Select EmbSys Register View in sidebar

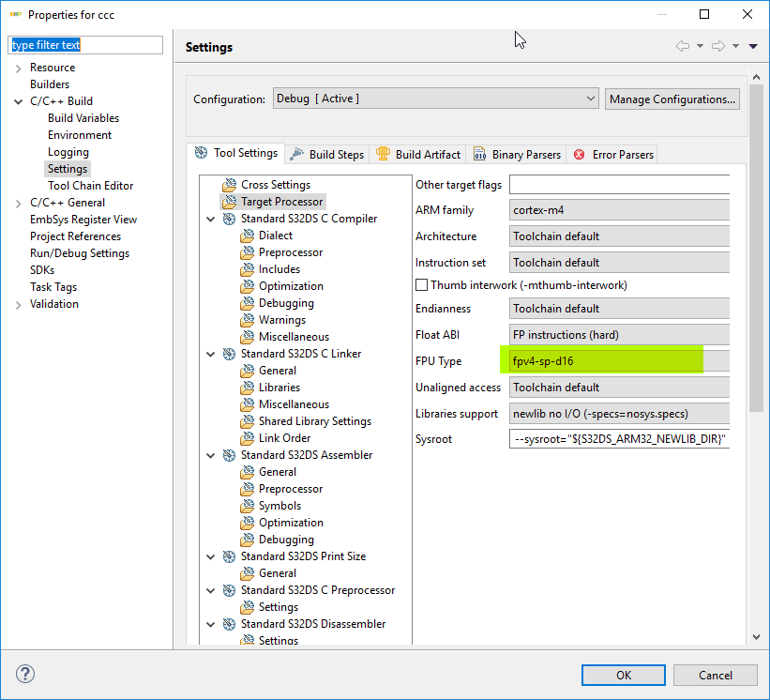click(x=83, y=220)
